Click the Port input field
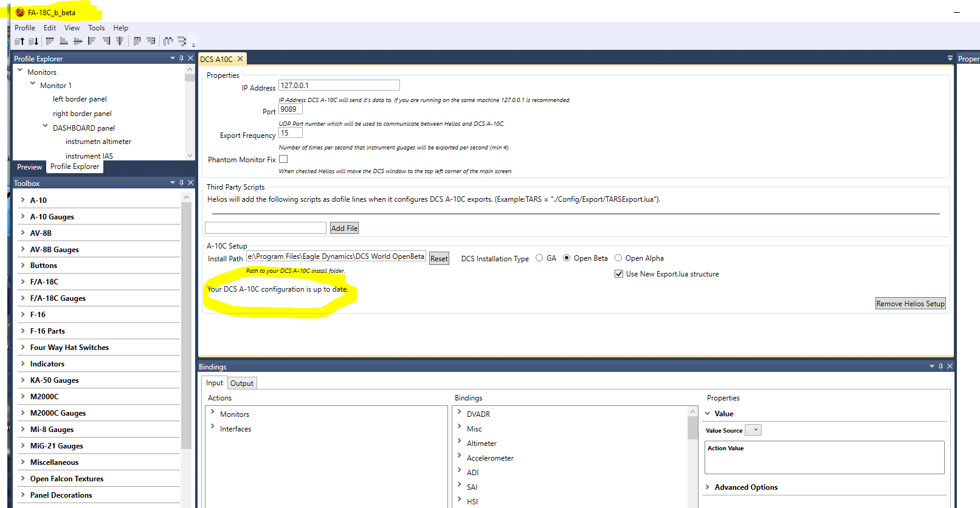 click(x=291, y=109)
